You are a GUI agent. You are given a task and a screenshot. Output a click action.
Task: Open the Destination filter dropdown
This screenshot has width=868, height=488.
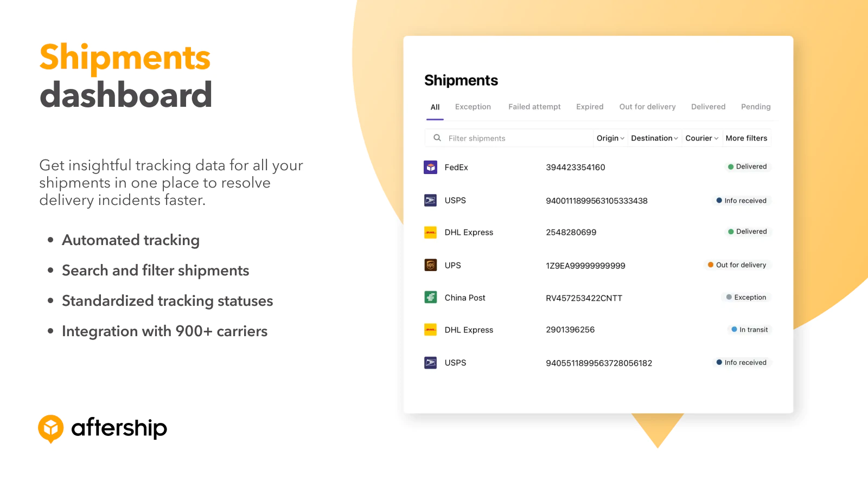tap(654, 138)
